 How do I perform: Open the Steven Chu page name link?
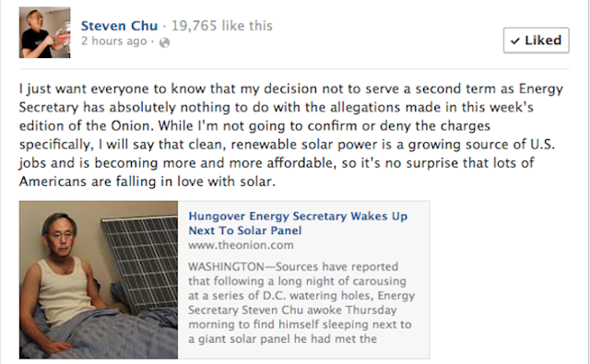(x=119, y=26)
